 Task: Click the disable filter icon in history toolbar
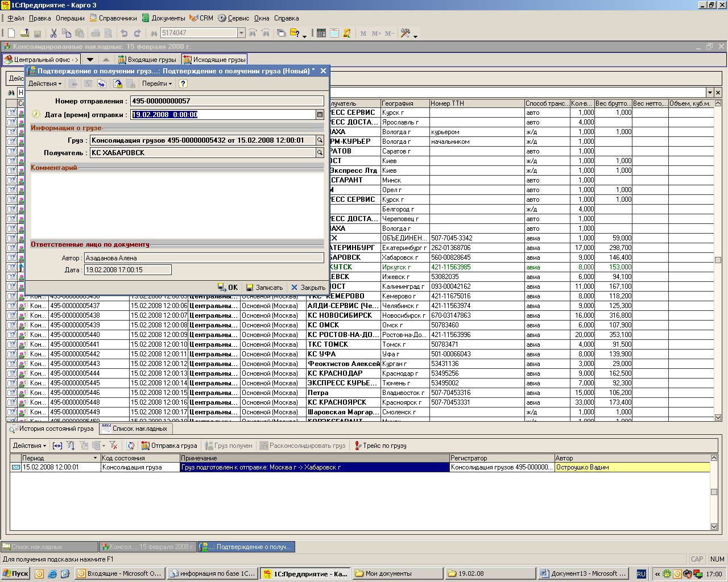click(113, 446)
